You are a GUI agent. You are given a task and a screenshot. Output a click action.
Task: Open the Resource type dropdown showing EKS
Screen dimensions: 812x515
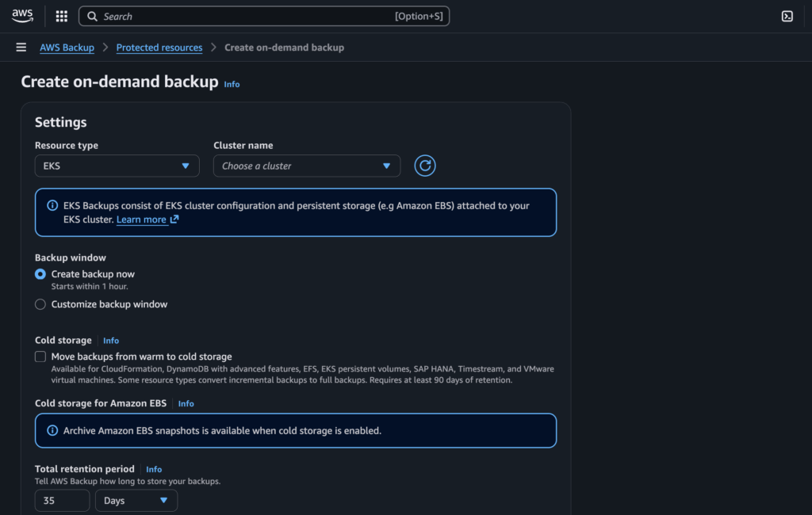tap(117, 166)
